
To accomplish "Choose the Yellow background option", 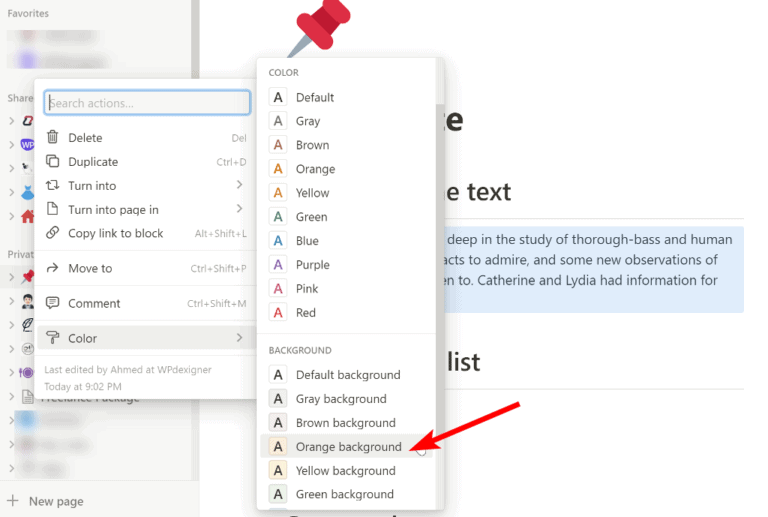I will [347, 470].
